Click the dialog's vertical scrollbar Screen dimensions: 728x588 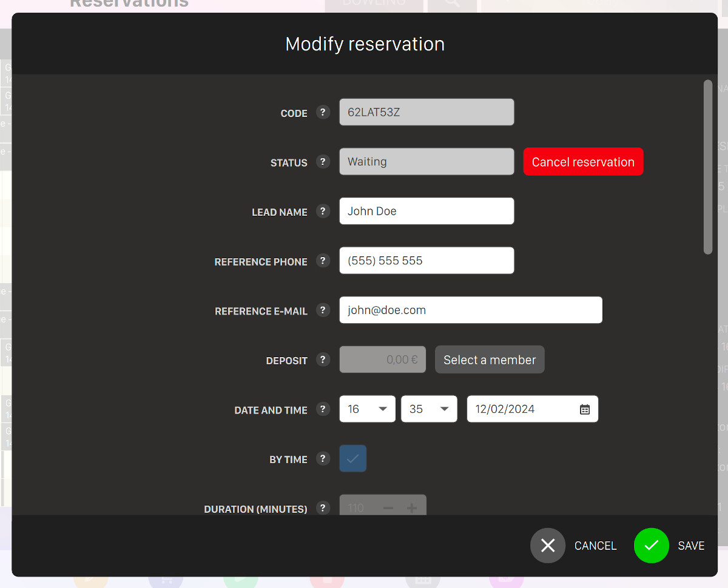pos(707,167)
